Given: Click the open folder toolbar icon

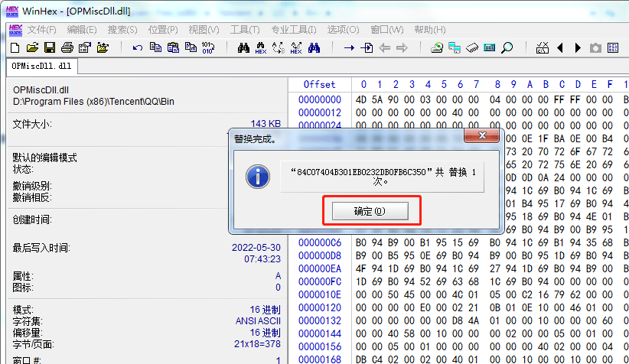Looking at the screenshot, I should pos(103,47).
